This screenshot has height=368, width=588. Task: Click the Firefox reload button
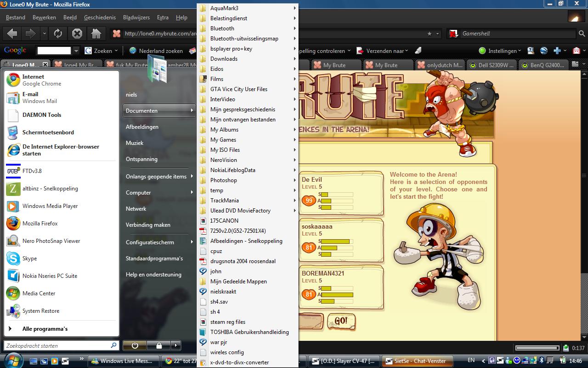click(x=58, y=34)
